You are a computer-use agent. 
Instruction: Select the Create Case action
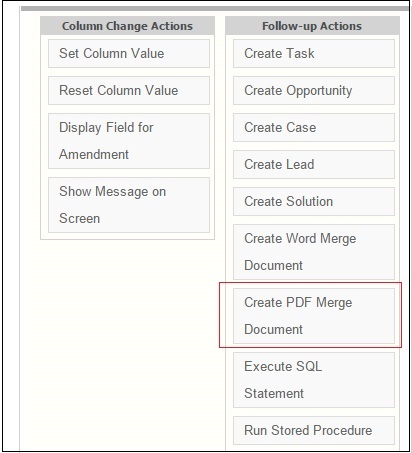click(x=314, y=127)
